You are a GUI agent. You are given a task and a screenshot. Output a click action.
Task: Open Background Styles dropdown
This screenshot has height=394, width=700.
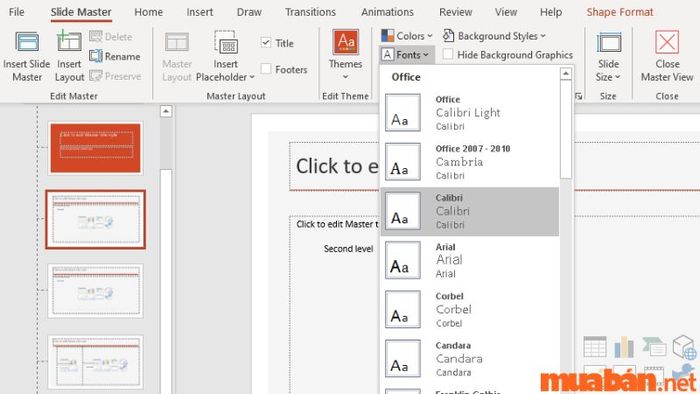(x=494, y=36)
